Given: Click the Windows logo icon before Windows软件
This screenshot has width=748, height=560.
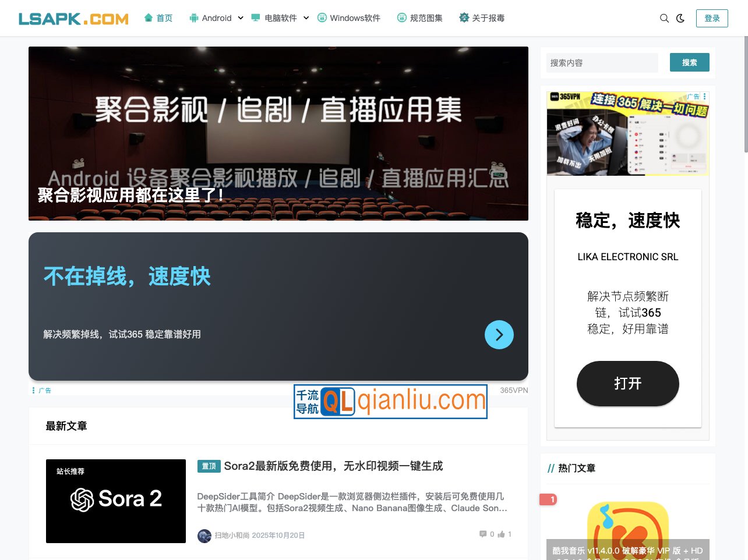Looking at the screenshot, I should point(322,18).
